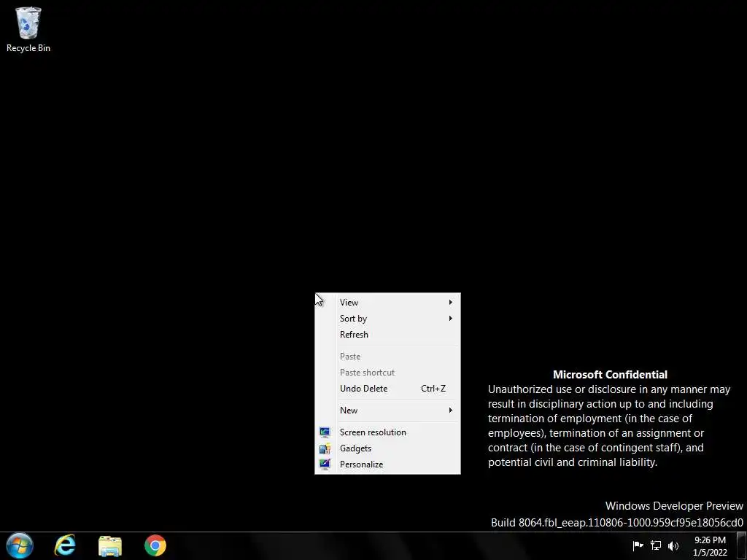Expand the New submenu arrow

(450, 411)
